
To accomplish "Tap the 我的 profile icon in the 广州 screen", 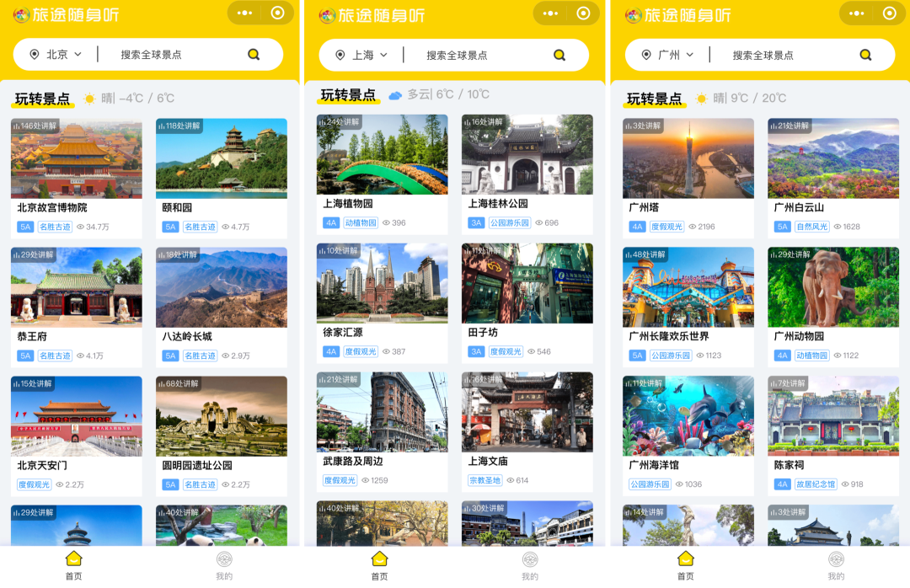I will click(836, 559).
